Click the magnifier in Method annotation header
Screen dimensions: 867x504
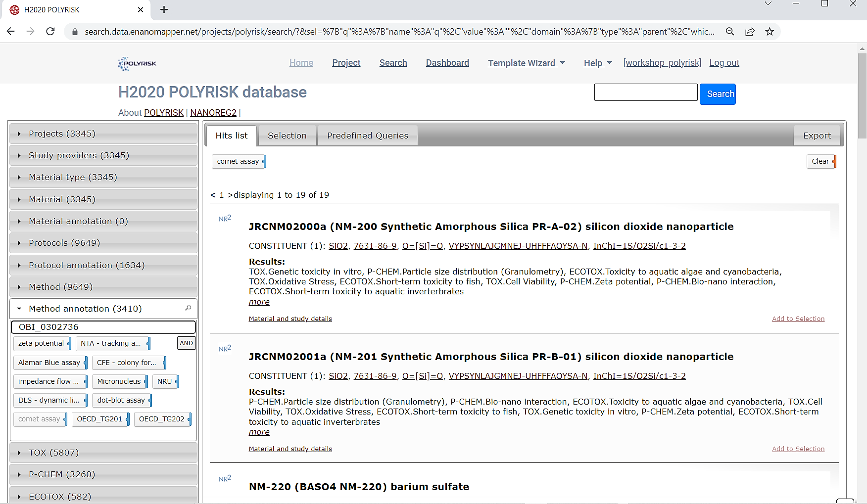pyautogui.click(x=188, y=308)
